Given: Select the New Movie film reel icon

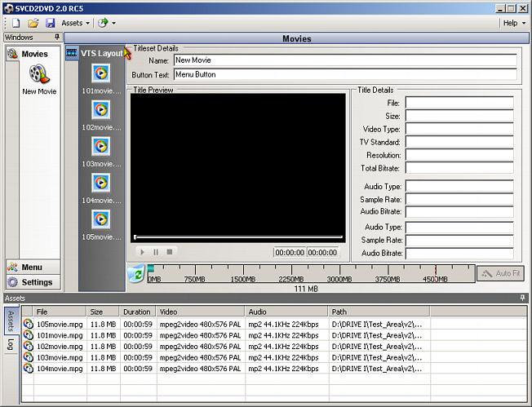Looking at the screenshot, I should tap(39, 74).
